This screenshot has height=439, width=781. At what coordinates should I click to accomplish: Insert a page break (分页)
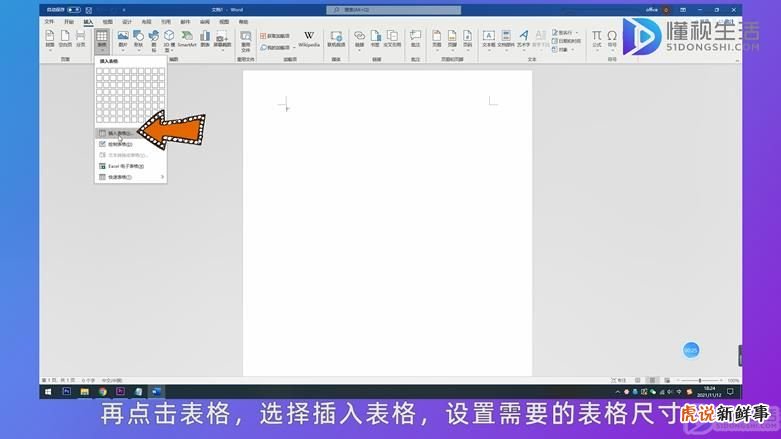click(x=80, y=38)
